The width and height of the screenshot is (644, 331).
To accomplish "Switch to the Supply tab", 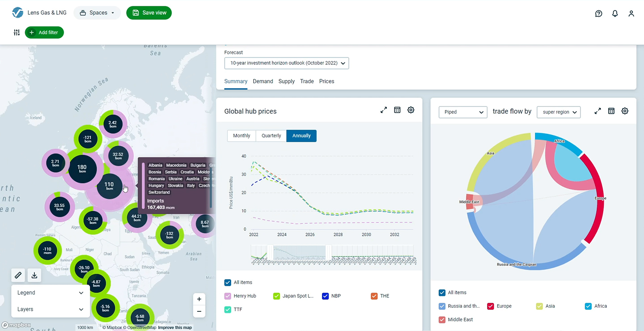I will 287,81.
